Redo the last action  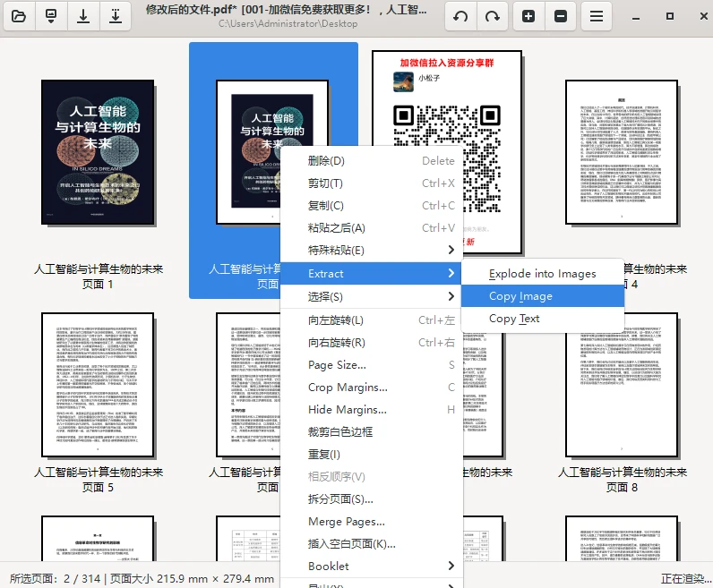point(492,16)
